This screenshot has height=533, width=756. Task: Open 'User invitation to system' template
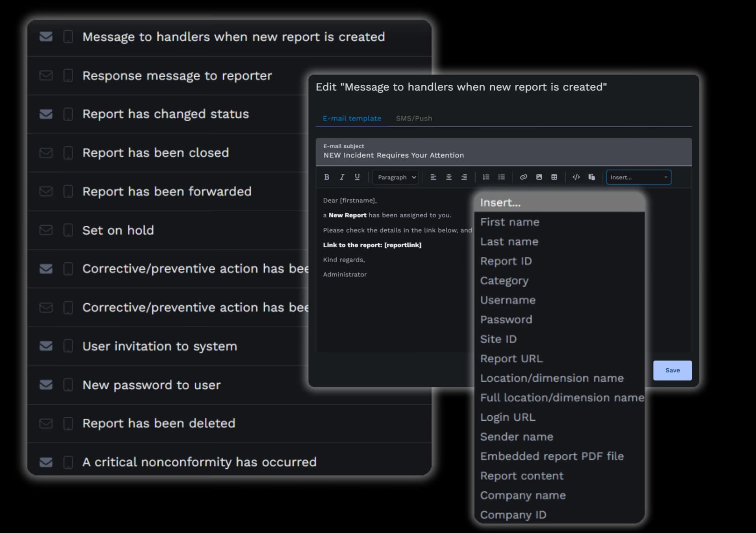pyautogui.click(x=159, y=346)
